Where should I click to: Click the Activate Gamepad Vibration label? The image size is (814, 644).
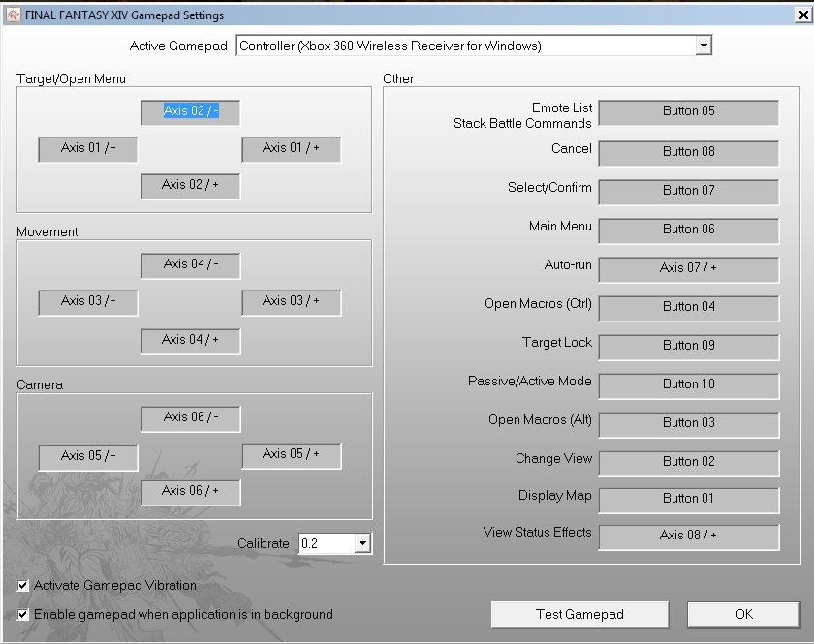tap(114, 585)
